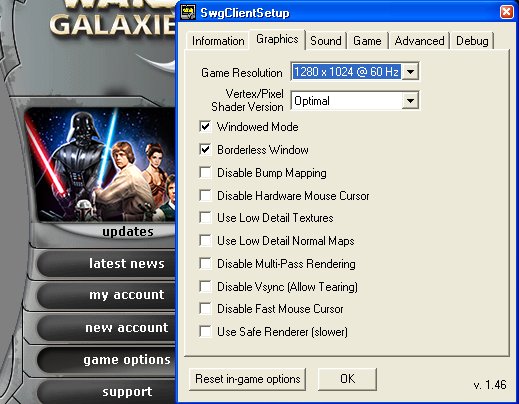Click the Reset in-game options button
The image size is (519, 404).
point(247,379)
